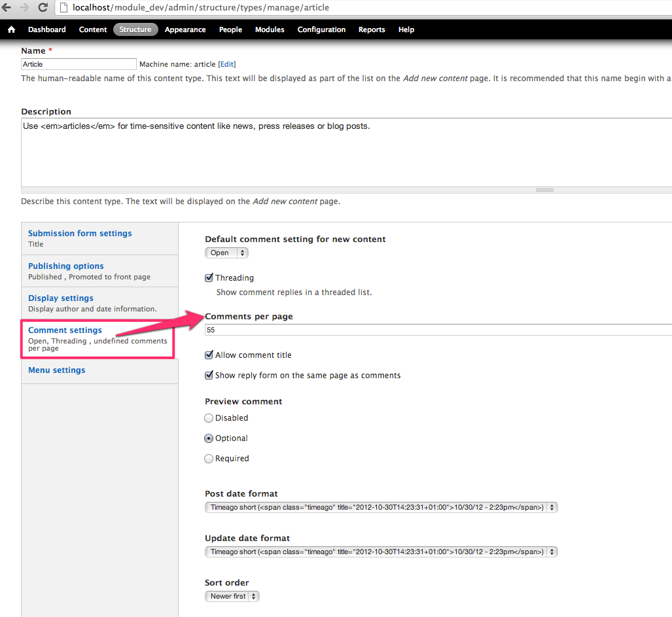Click the Name input field

coord(79,64)
